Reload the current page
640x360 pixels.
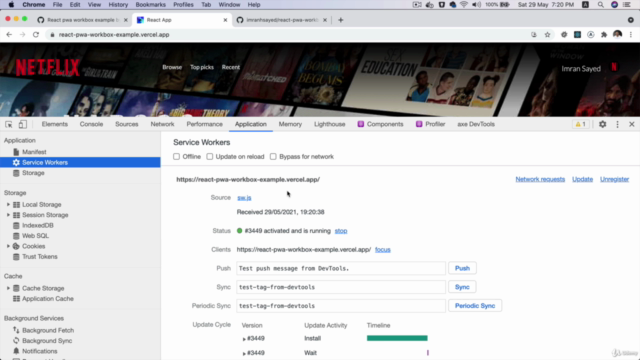tap(36, 35)
